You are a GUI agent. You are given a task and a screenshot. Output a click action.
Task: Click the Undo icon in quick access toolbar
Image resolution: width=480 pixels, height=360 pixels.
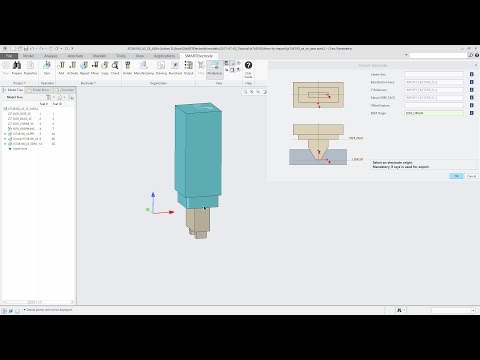pos(32,49)
